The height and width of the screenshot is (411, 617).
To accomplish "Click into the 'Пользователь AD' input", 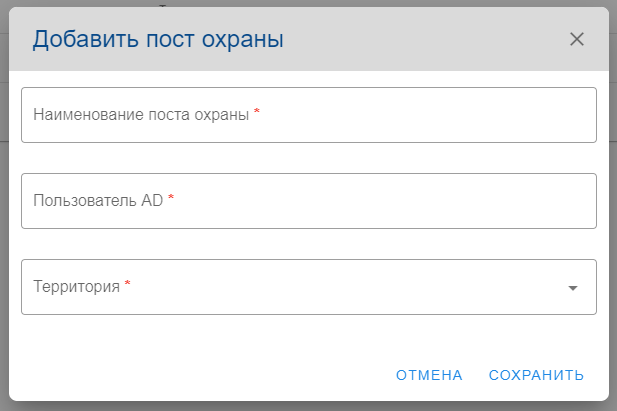I will click(308, 201).
